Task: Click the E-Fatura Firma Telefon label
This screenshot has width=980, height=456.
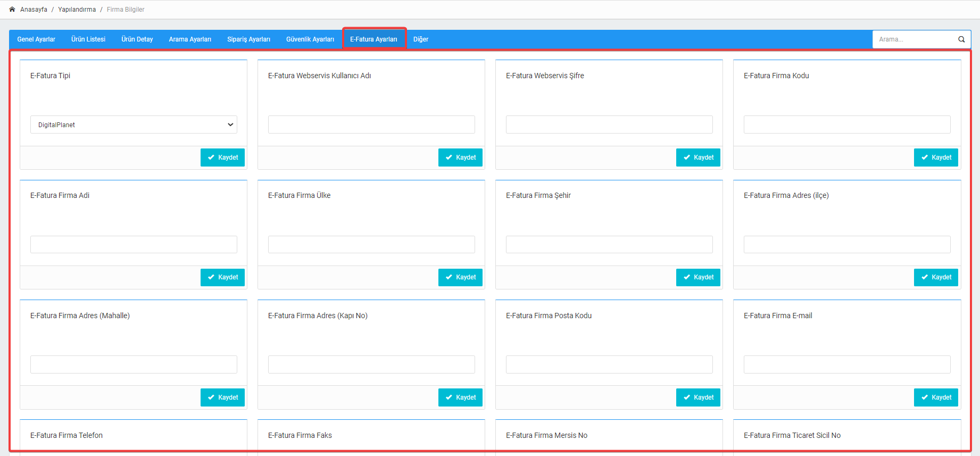Action: click(67, 435)
